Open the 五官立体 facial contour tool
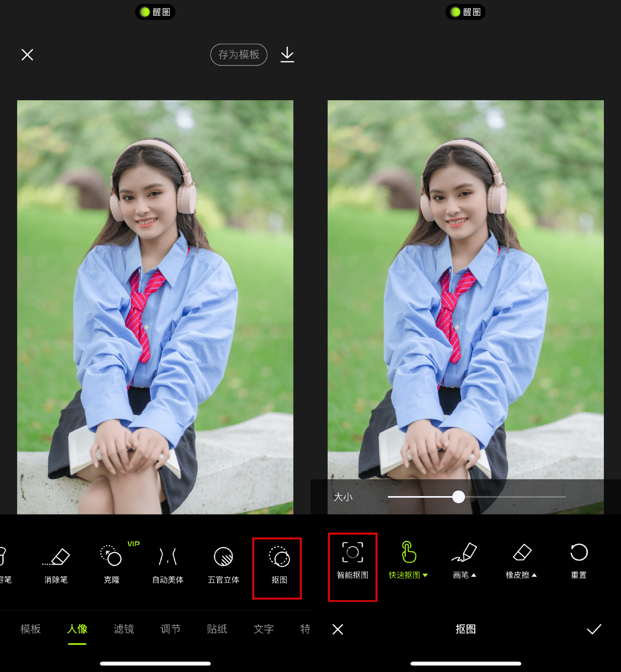621x672 pixels. [x=223, y=566]
